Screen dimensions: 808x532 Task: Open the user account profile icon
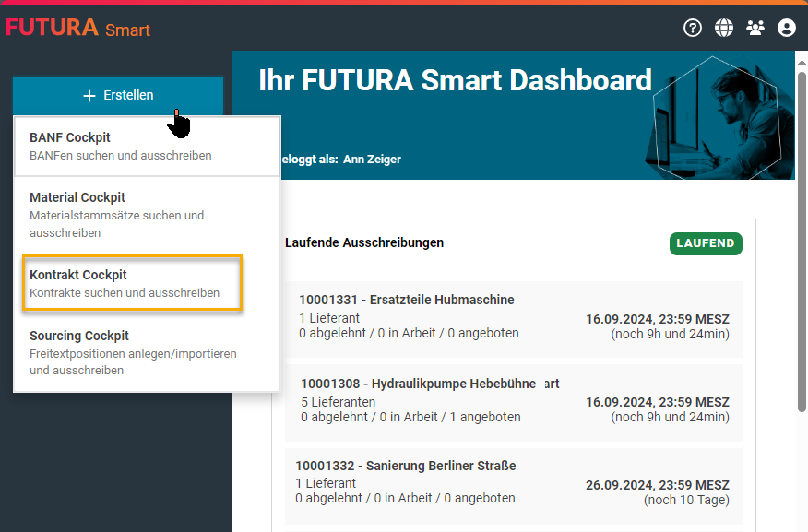pyautogui.click(x=787, y=28)
